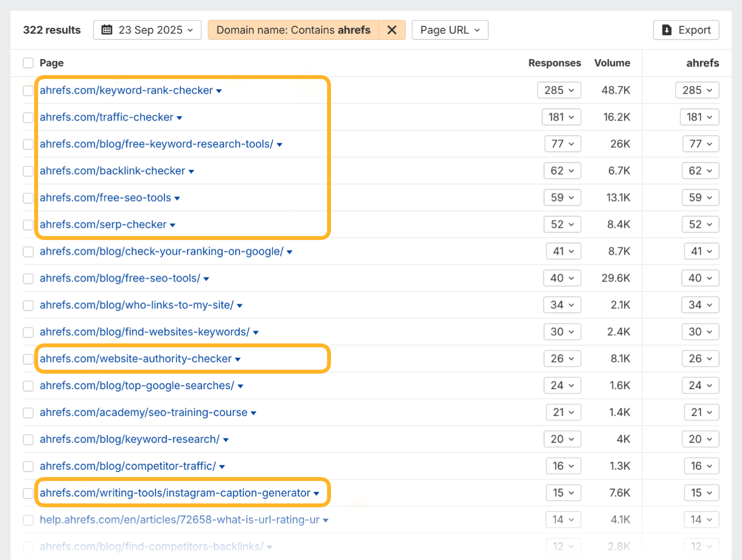742x560 pixels.
Task: Click the 322 results count
Action: [x=52, y=30]
